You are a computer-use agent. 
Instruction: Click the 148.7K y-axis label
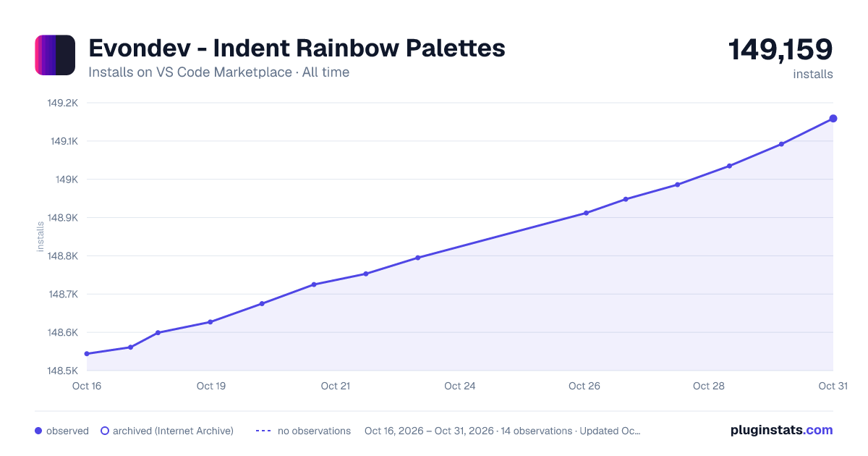64,295
